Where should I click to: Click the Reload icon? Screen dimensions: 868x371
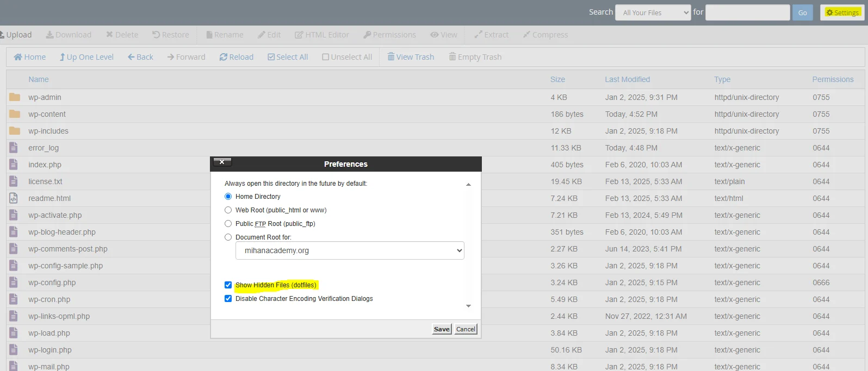click(x=224, y=57)
